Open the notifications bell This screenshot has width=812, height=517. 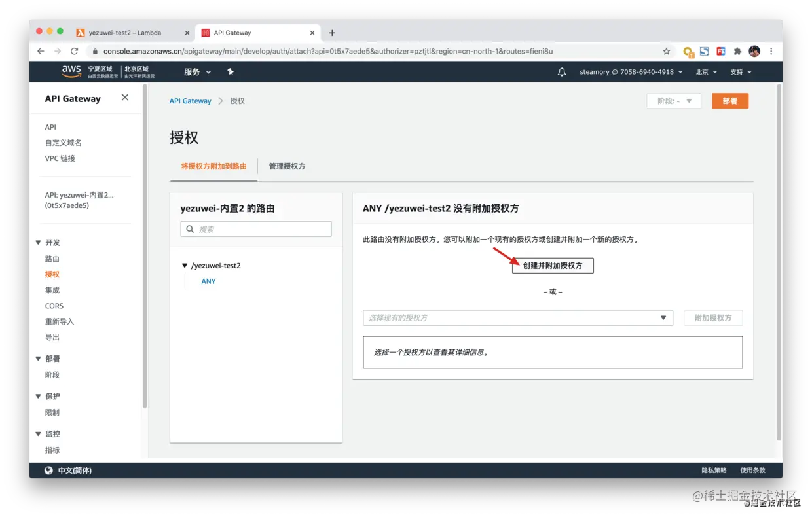(x=562, y=72)
